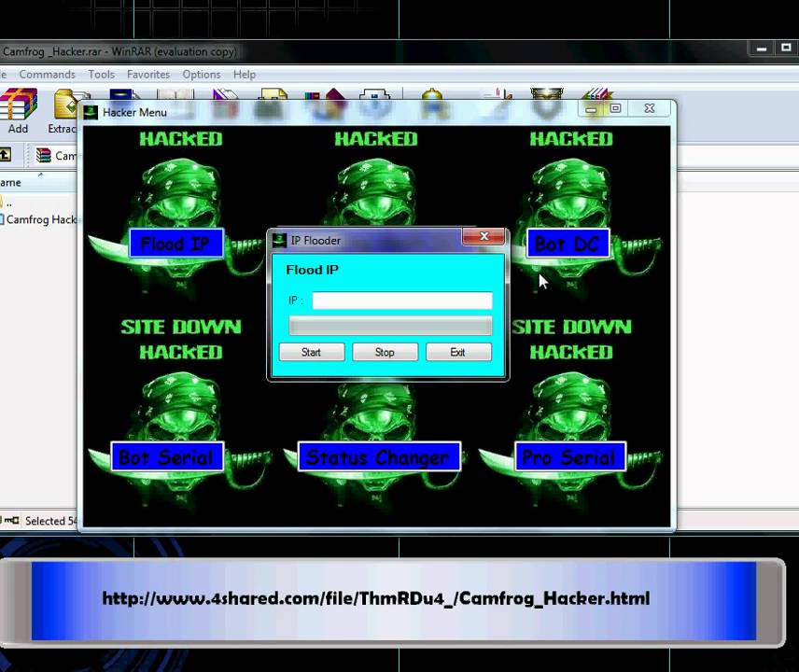Click the Add icon in WinRAR toolbar
The height and width of the screenshot is (672, 799).
(19, 111)
